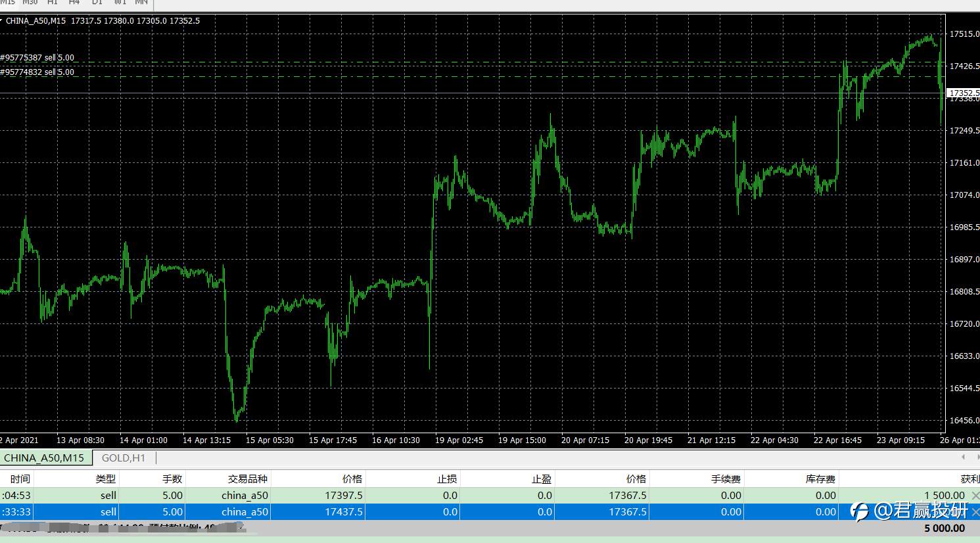Click lot size 5.00 in the 17397.5 row
The image size is (980, 543).
173,496
